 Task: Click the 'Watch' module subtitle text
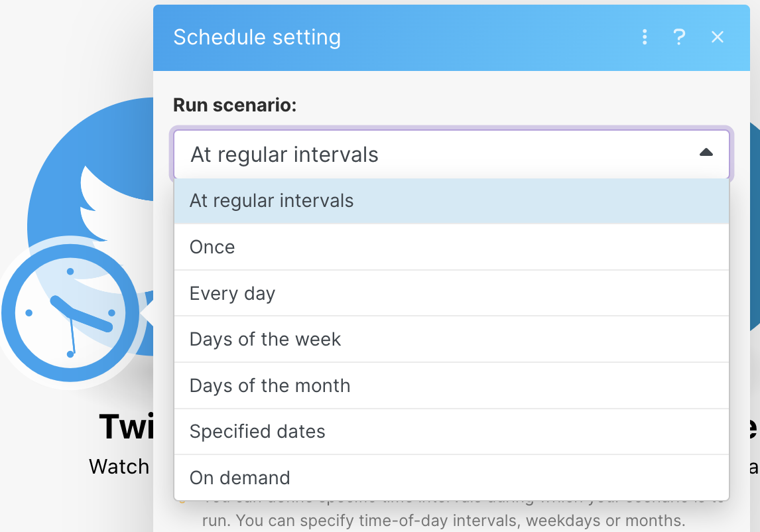119,466
